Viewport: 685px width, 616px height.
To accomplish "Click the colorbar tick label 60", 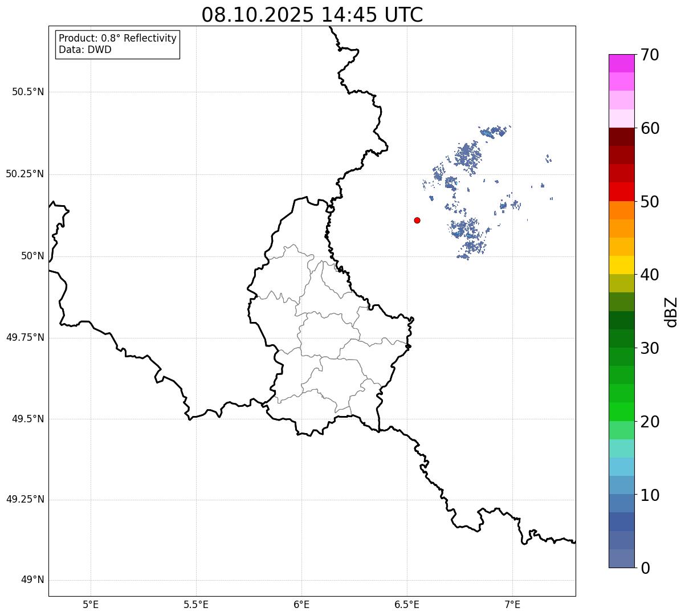I will [x=650, y=128].
